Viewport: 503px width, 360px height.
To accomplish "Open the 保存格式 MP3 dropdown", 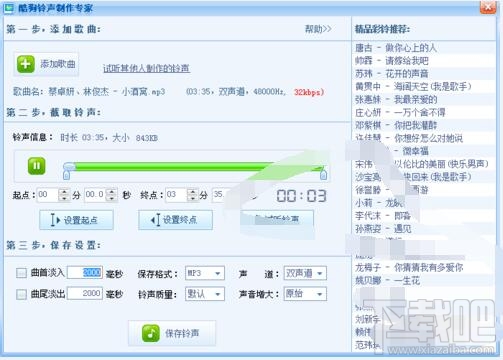I will [205, 273].
